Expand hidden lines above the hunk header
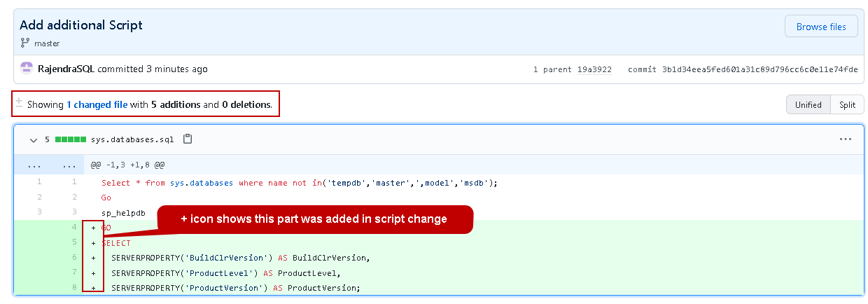The image size is (868, 304). (x=34, y=167)
